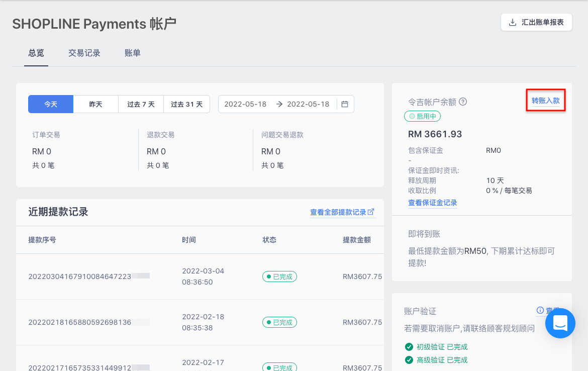Click the arrow between the two dates
Image resolution: width=588 pixels, height=371 pixels.
coord(279,104)
